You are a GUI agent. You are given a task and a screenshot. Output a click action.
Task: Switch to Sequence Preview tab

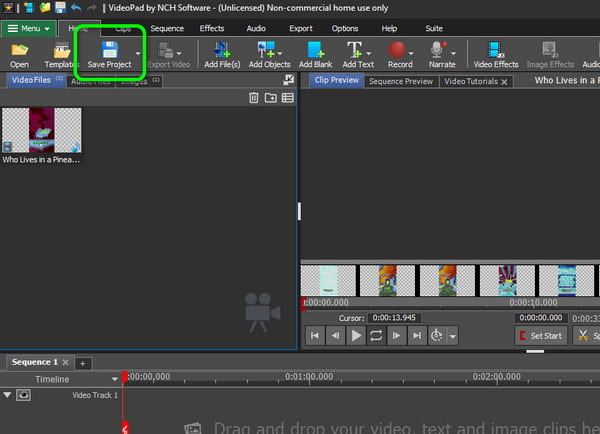coord(401,82)
